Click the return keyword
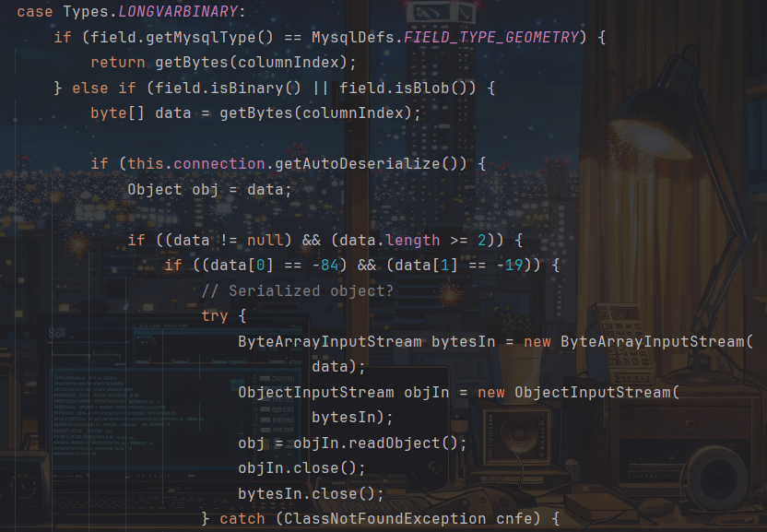 pos(117,62)
